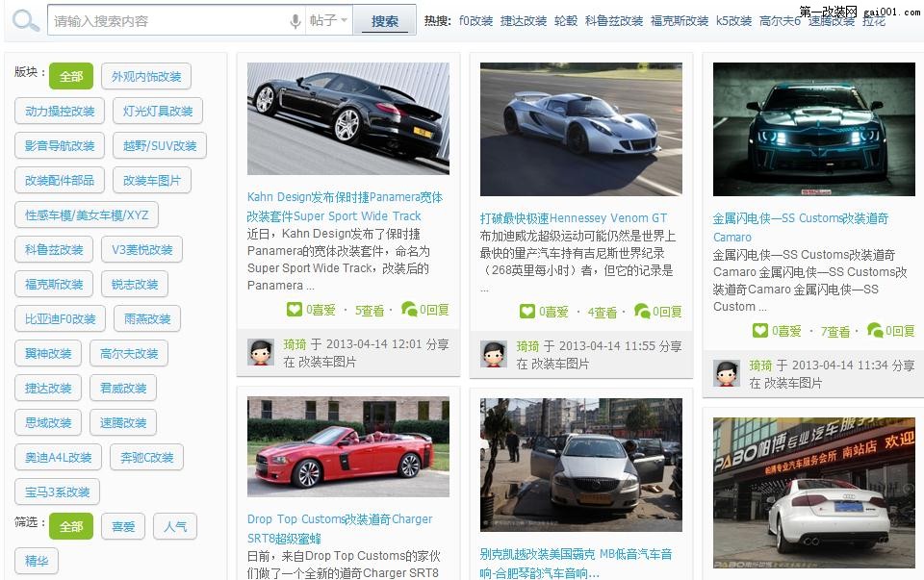Image resolution: width=924 pixels, height=580 pixels.
Task: Click the f0改装 hot search link
Action: click(x=475, y=21)
